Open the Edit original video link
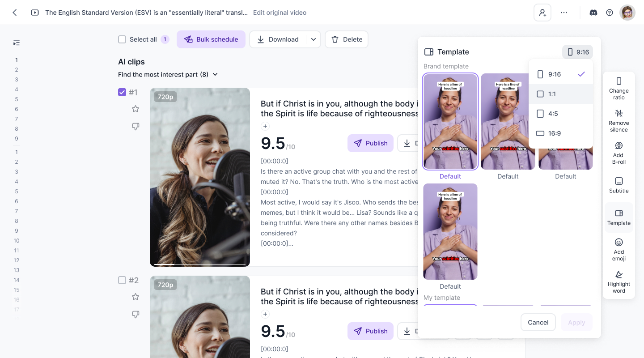The height and width of the screenshot is (358, 644). (x=280, y=13)
